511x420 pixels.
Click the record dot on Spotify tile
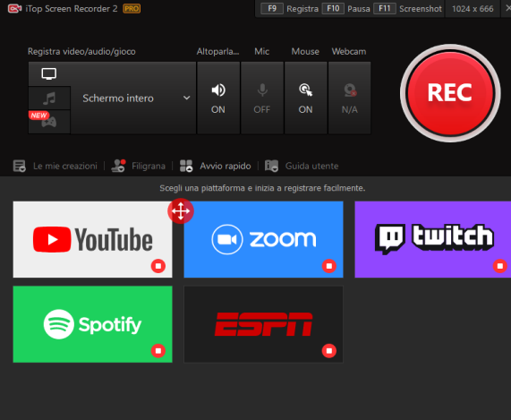point(158,351)
